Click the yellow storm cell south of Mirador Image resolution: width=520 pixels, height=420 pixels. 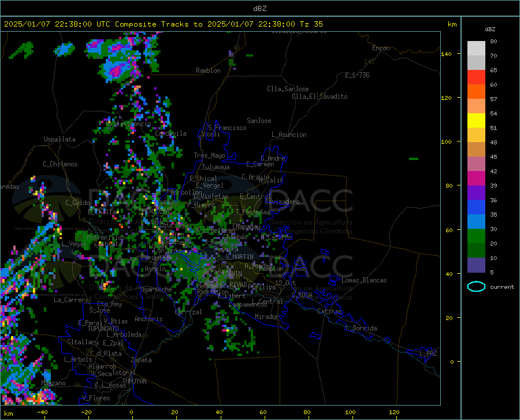[228, 330]
